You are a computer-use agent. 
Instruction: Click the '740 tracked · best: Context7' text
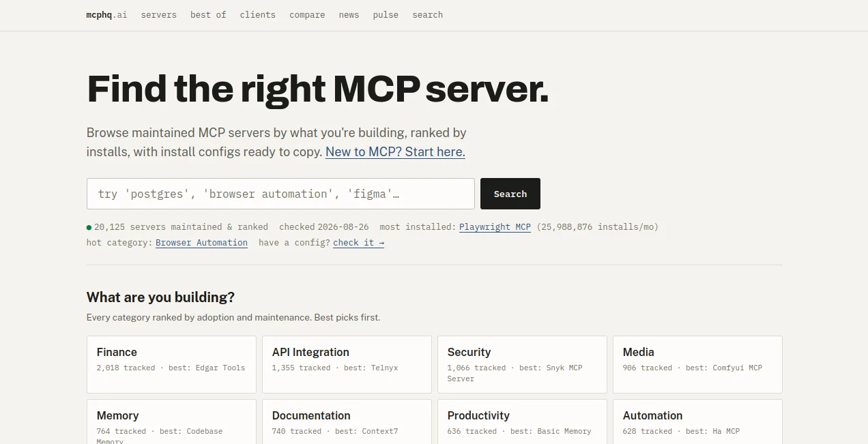335,431
